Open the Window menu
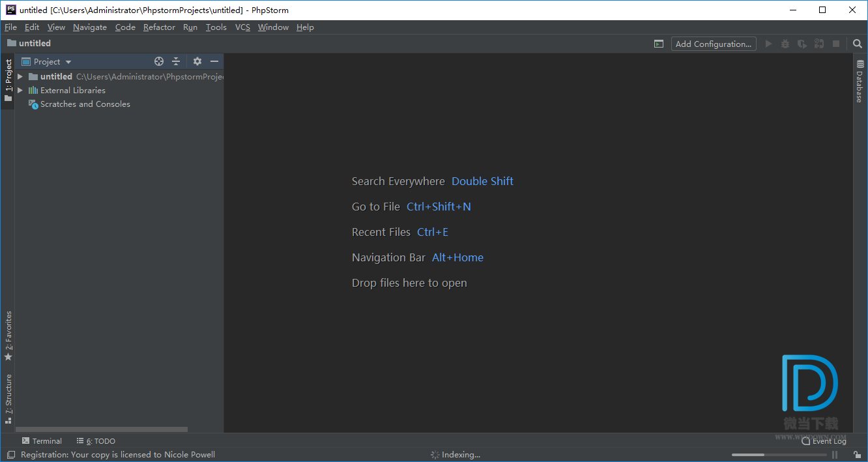868x462 pixels. pyautogui.click(x=273, y=27)
